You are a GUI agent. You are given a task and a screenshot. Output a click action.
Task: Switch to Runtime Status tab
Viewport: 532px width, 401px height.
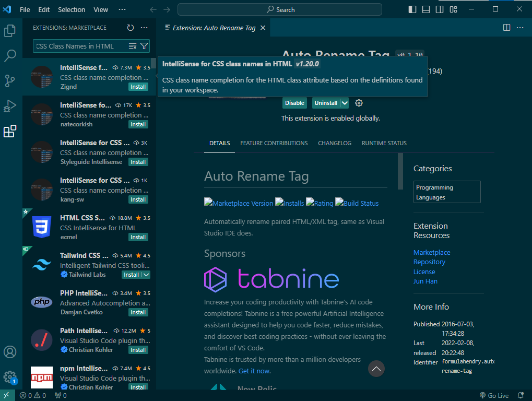pyautogui.click(x=384, y=143)
